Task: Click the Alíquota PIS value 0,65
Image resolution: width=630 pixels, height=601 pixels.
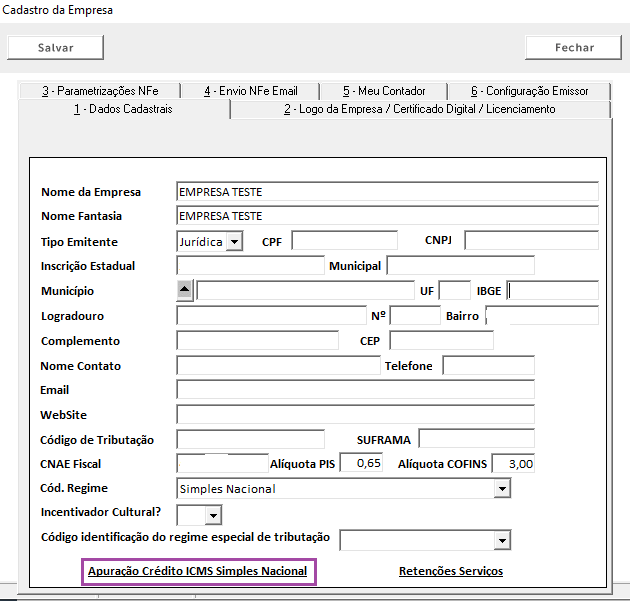Action: pyautogui.click(x=361, y=463)
